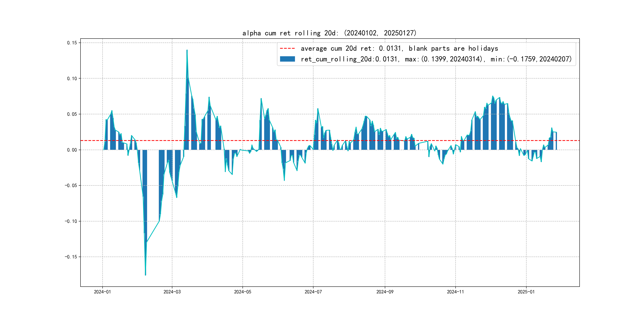644x322 pixels.
Task: Click the 2024-05 x-axis label
Action: (x=242, y=292)
